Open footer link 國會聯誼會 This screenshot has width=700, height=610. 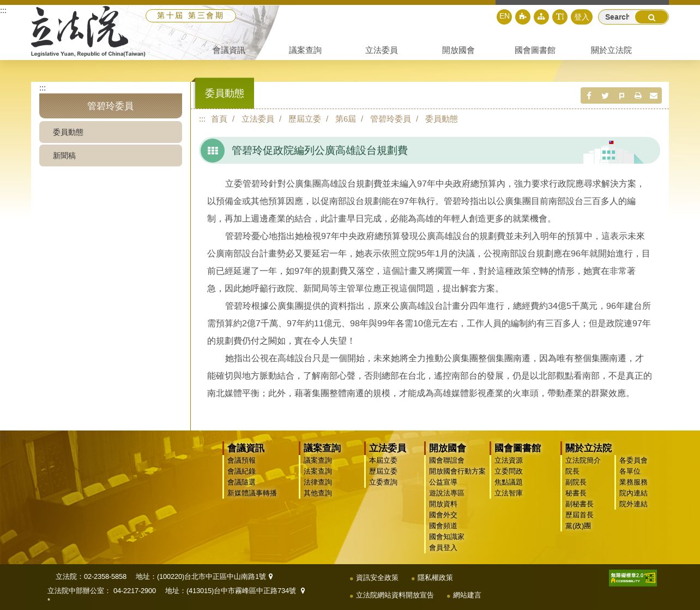pos(446,461)
